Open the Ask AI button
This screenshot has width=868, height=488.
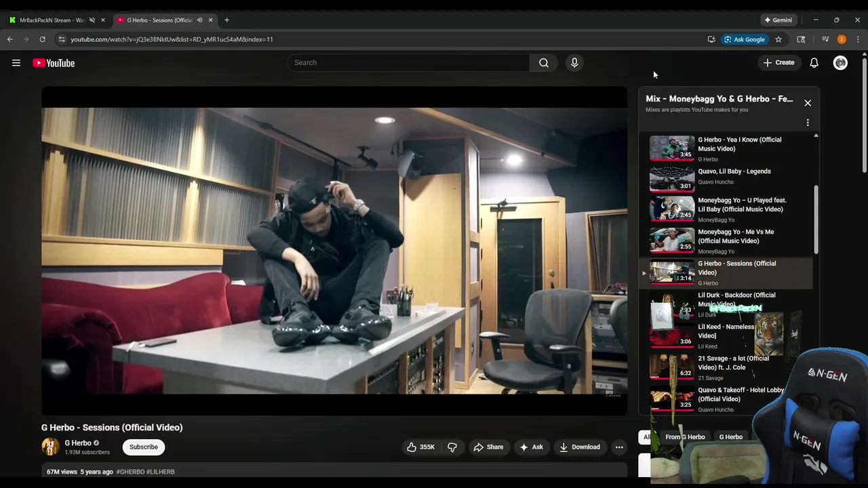(x=531, y=447)
